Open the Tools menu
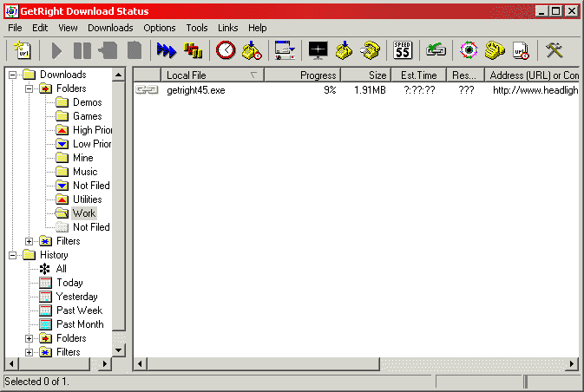Image resolution: width=584 pixels, height=392 pixels. pos(197,28)
